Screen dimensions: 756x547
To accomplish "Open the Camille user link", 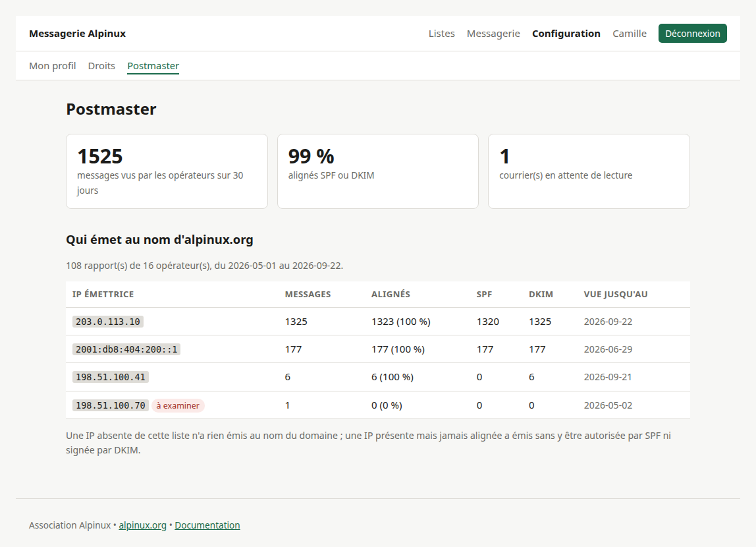I will click(x=629, y=34).
